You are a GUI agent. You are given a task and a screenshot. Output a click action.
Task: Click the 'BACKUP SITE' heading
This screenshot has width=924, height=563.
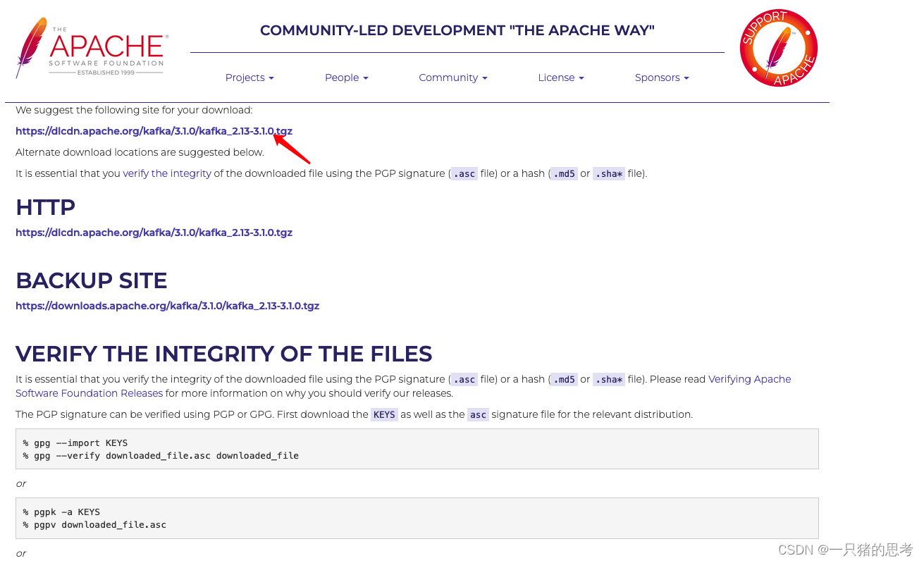[x=91, y=280]
